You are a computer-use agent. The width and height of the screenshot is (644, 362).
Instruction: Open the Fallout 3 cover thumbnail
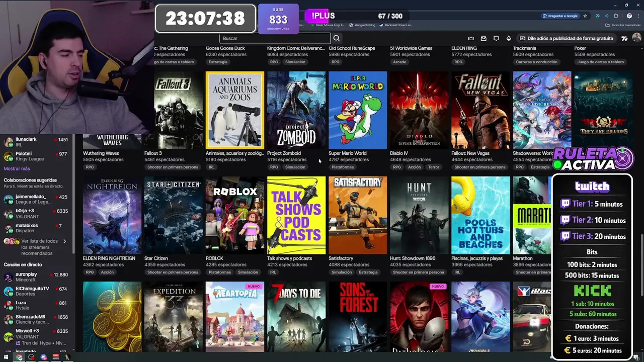173,110
